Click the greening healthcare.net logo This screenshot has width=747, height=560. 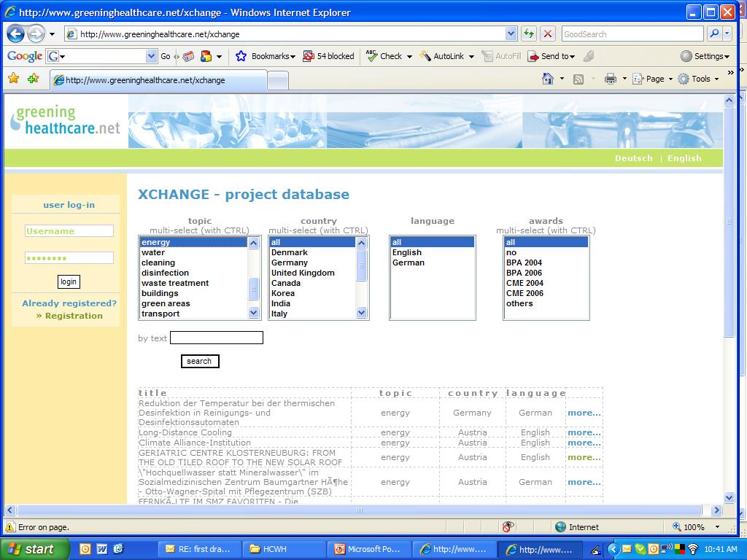click(x=66, y=120)
